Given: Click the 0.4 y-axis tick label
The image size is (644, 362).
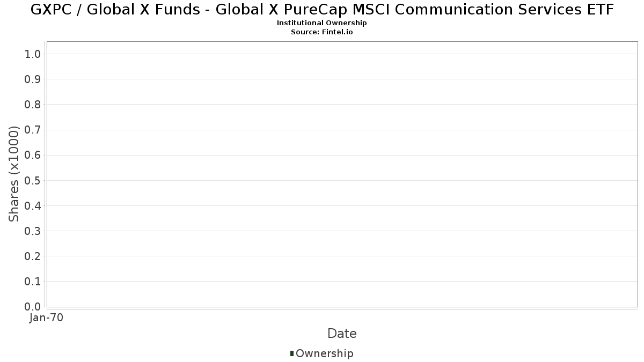Looking at the screenshot, I should pos(33,206).
